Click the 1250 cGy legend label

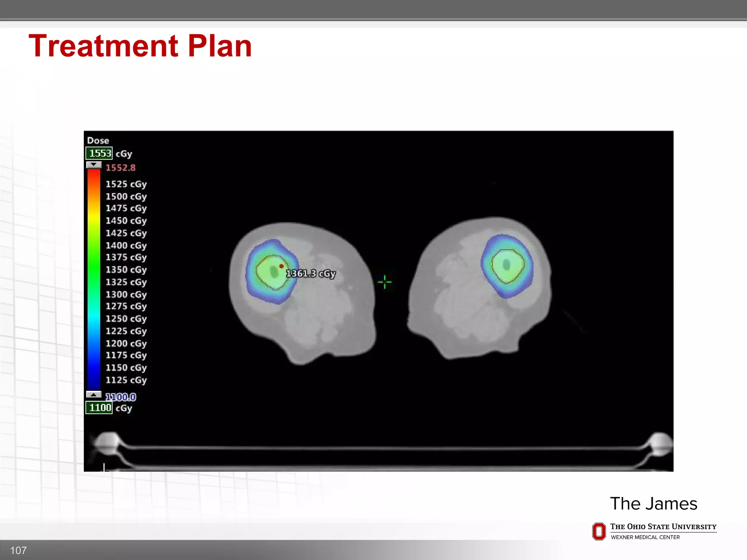tap(126, 319)
